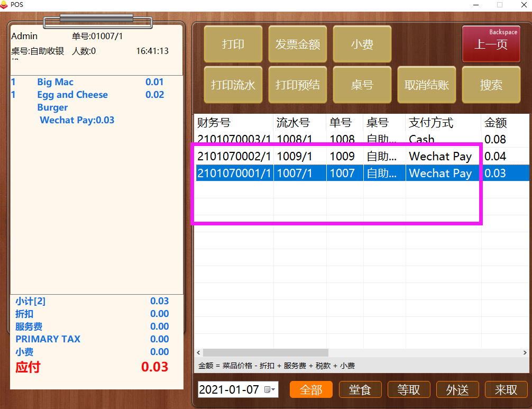Select order row 2101070003/1

[x=362, y=139]
